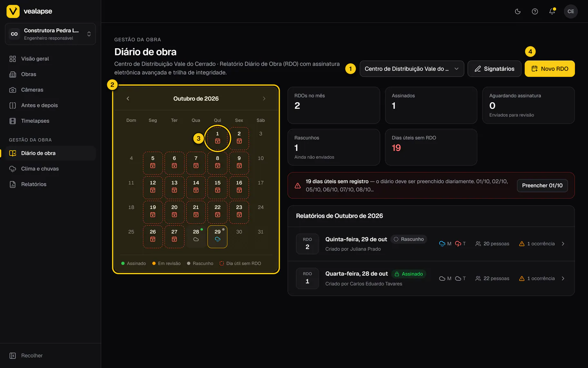Open Câmeras page
This screenshot has height=368, width=588.
point(50,90)
